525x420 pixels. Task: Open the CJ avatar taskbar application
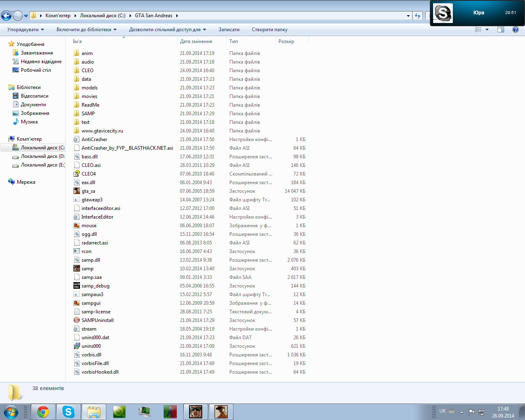(221, 412)
